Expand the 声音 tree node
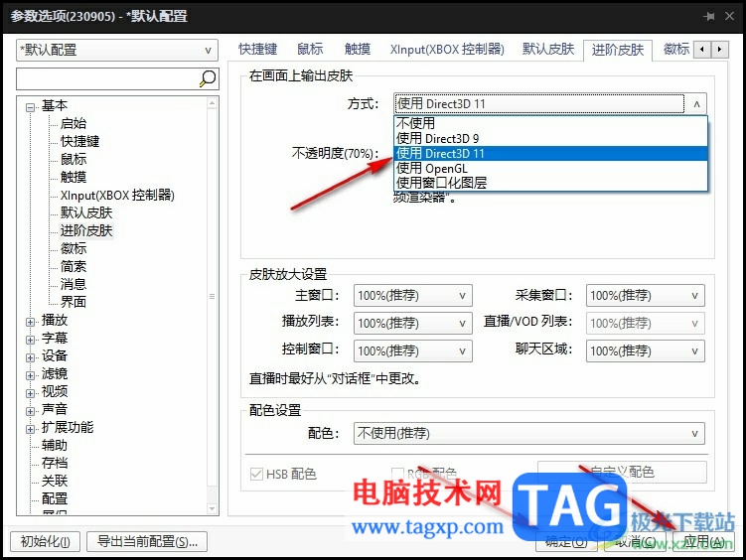This screenshot has width=746, height=560. pyautogui.click(x=31, y=411)
